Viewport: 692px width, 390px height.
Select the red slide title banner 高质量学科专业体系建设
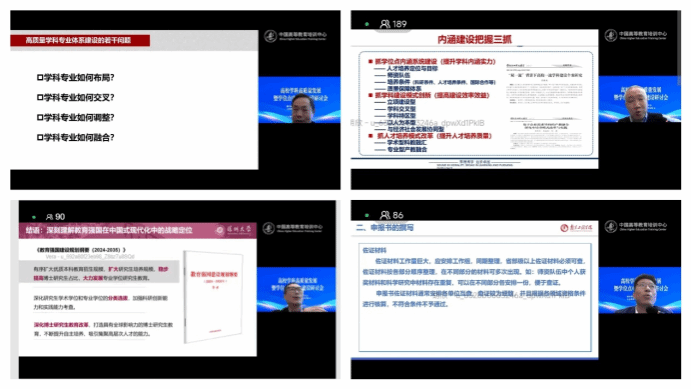pos(80,40)
